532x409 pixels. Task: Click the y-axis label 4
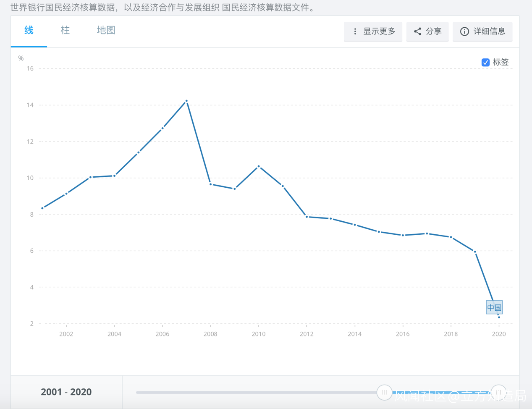(x=31, y=287)
